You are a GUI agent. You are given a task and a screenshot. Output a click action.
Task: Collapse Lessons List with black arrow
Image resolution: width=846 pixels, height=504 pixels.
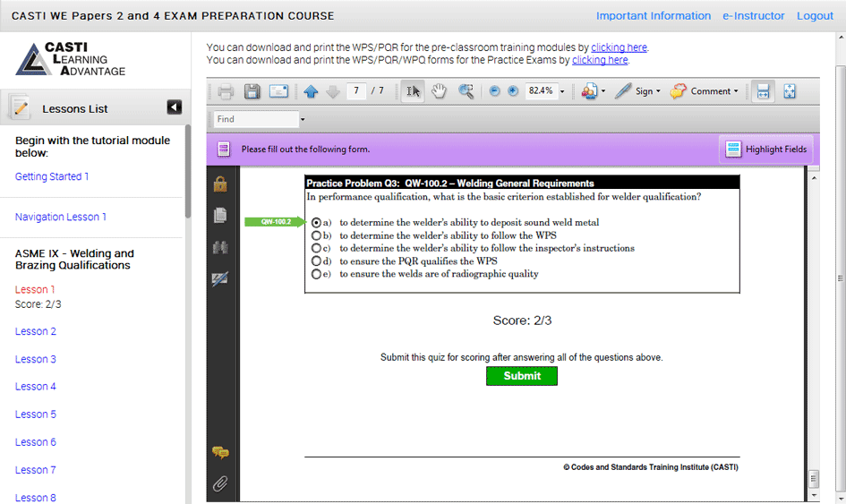(175, 107)
